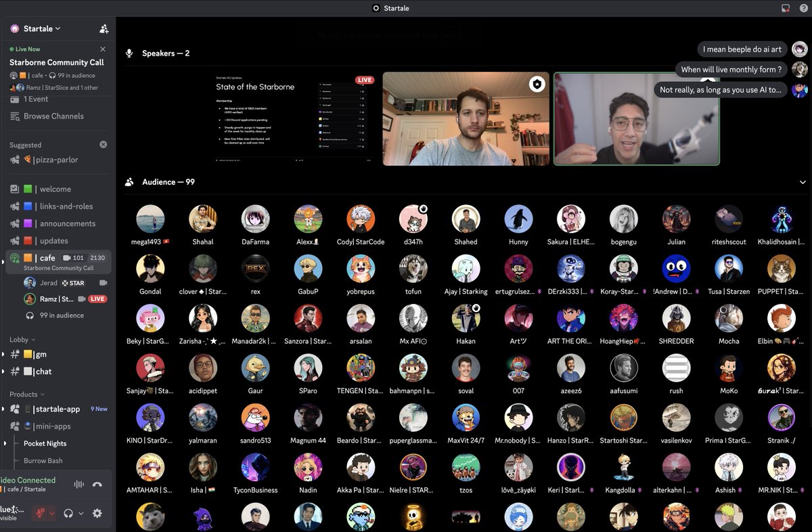Screen dimensions: 812x532
Task: Open the inbox icon in the title bar
Action: 786,8
